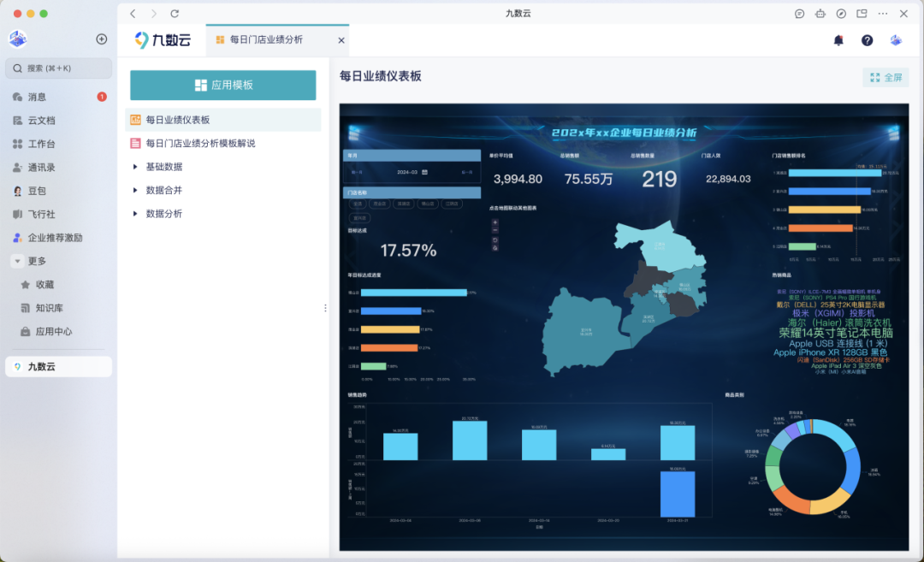Click the 219 total sales quantity value
Viewport: 924px width, 562px height.
(659, 179)
